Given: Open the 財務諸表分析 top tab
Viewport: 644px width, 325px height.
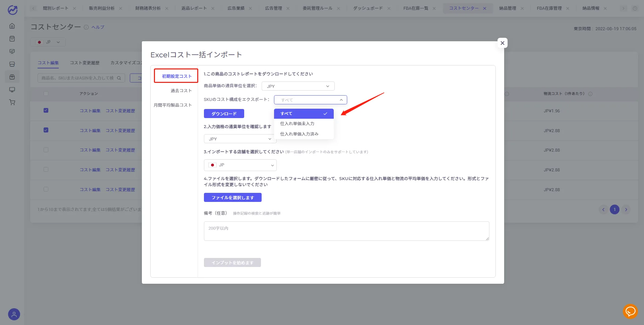Looking at the screenshot, I should [x=148, y=8].
